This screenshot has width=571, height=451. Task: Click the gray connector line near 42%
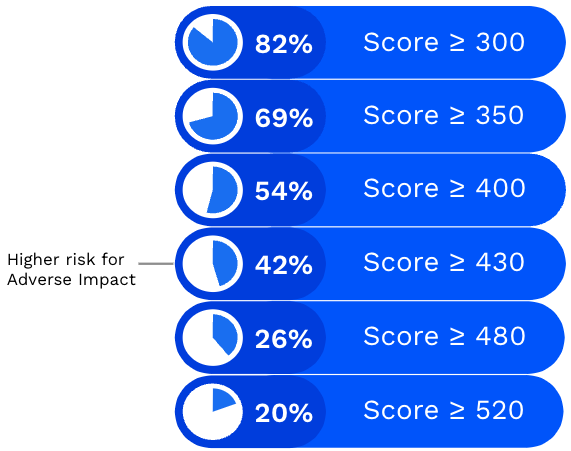click(156, 263)
